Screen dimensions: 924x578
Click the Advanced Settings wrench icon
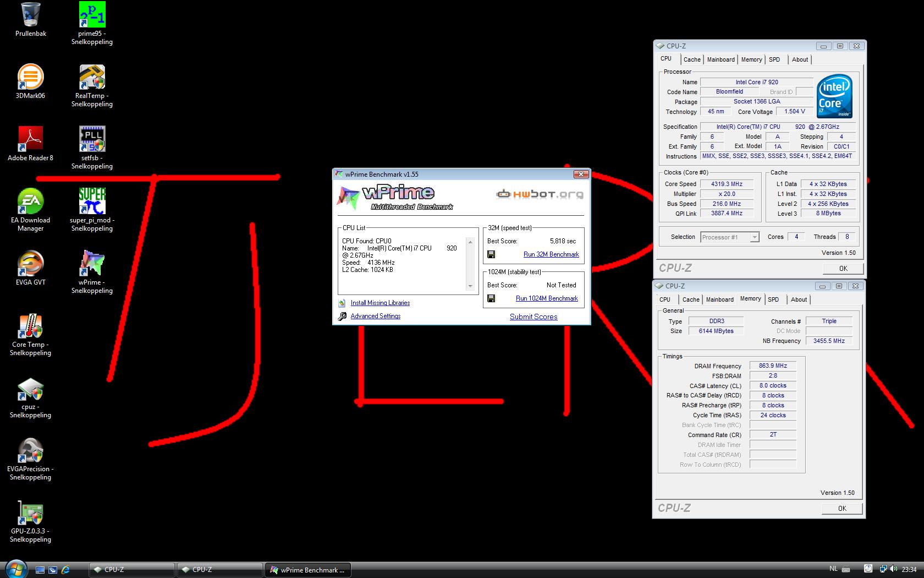(342, 316)
